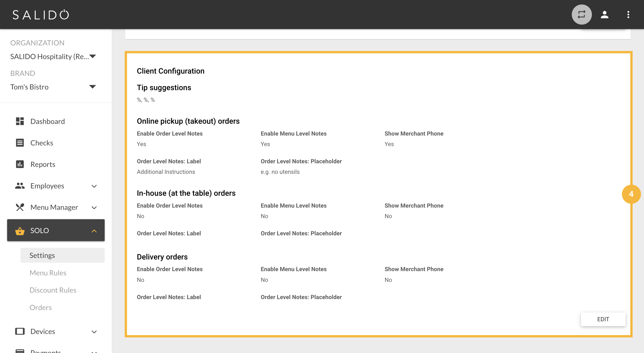The width and height of the screenshot is (644, 353).
Task: Expand the Devices submenu chevron
Action: [94, 332]
